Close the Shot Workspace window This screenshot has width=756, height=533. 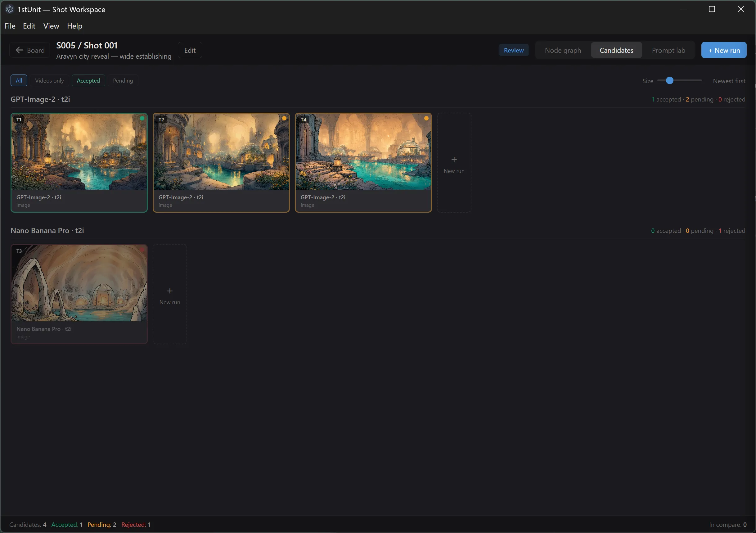(740, 9)
